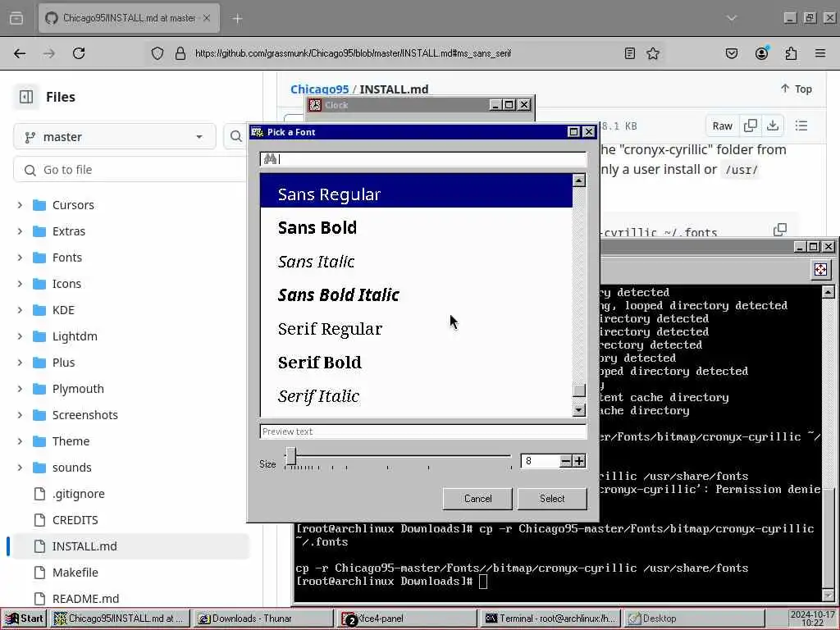Switch to Xfce4-panel taskbar item
Image resolution: width=840 pixels, height=630 pixels.
(407, 619)
